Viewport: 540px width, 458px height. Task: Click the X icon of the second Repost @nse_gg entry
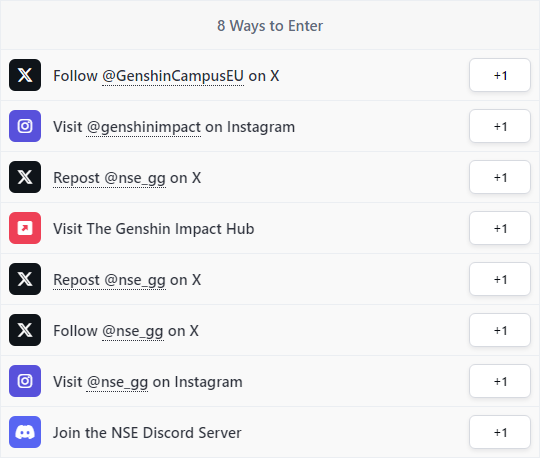pos(25,279)
